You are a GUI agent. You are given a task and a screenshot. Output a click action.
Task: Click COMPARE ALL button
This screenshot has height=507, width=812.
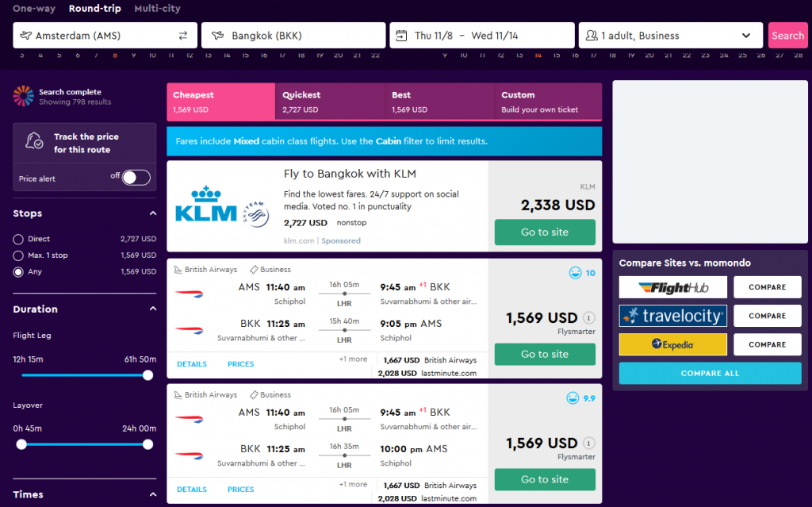click(710, 373)
